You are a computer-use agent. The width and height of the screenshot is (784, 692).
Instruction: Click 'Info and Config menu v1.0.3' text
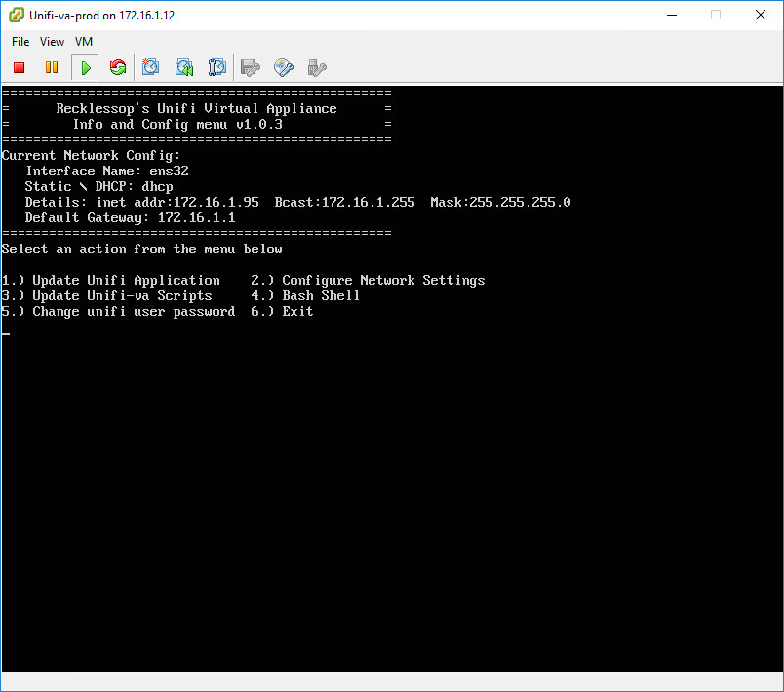178,124
